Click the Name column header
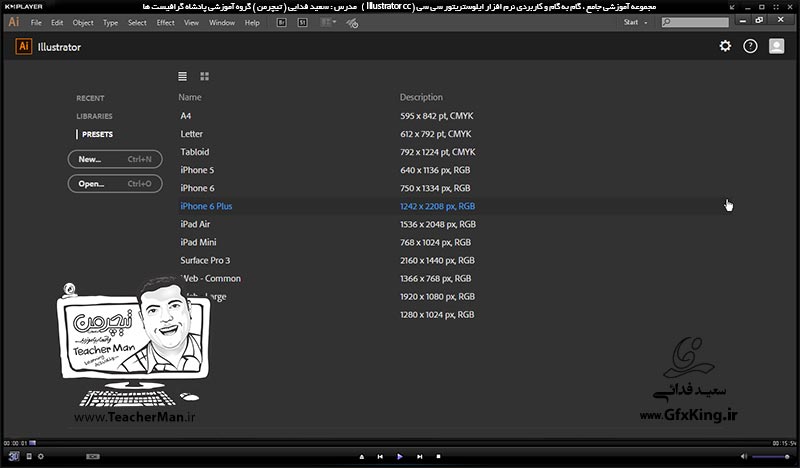Image resolution: width=800 pixels, height=468 pixels. tap(190, 97)
